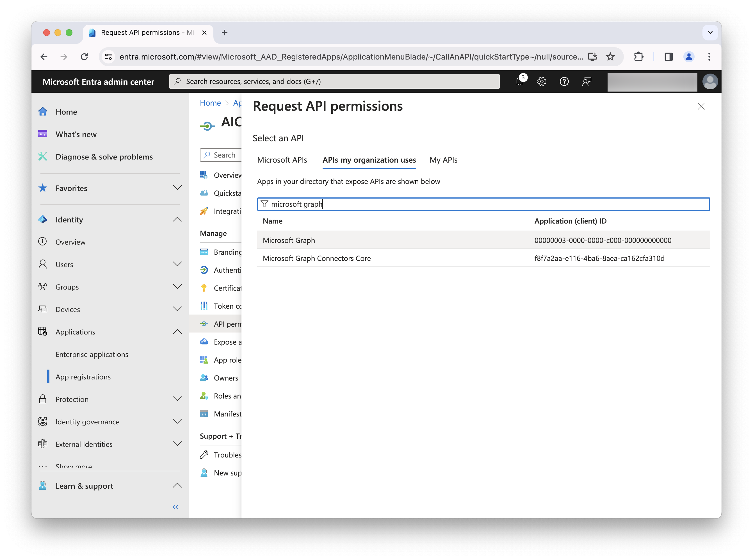Viewport: 753px width, 560px height.
Task: Click the close button on Request API permissions
Action: [701, 106]
